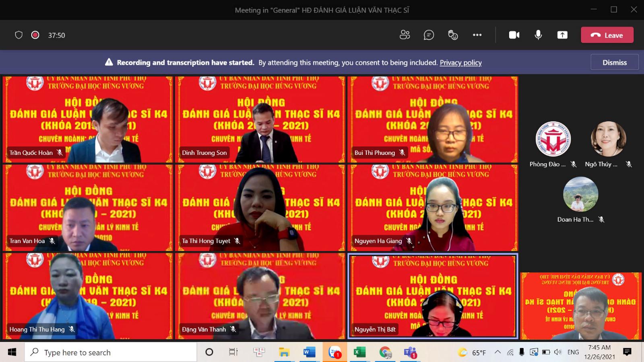This screenshot has height=362, width=644.
Task: Dismiss the recording notification banner
Action: [614, 62]
